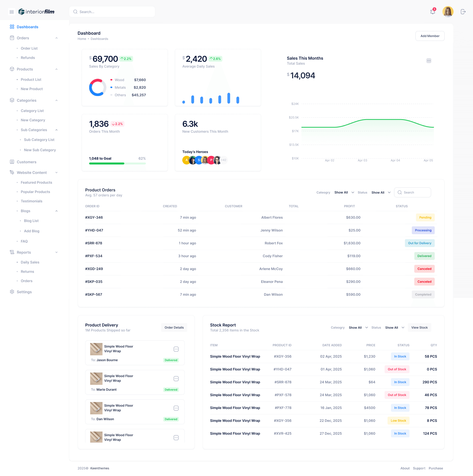The image size is (473, 476).
Task: Click the Customers sidebar icon
Action: click(12, 162)
